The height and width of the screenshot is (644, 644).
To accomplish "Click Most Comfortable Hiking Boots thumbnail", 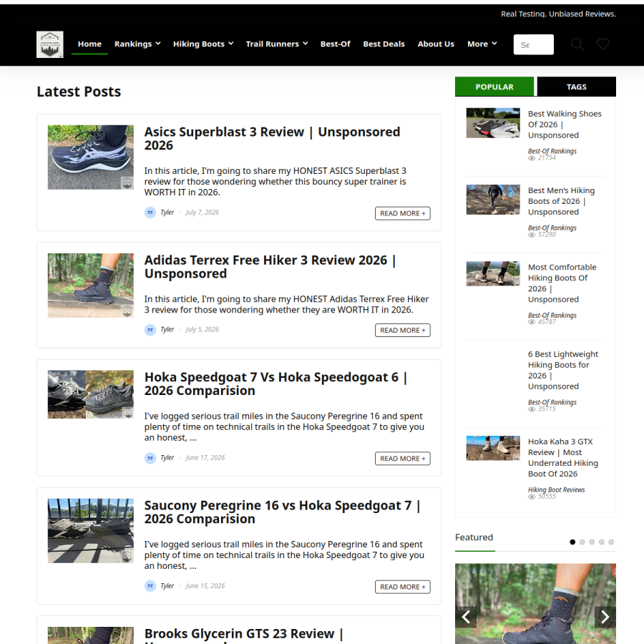I will 493,273.
